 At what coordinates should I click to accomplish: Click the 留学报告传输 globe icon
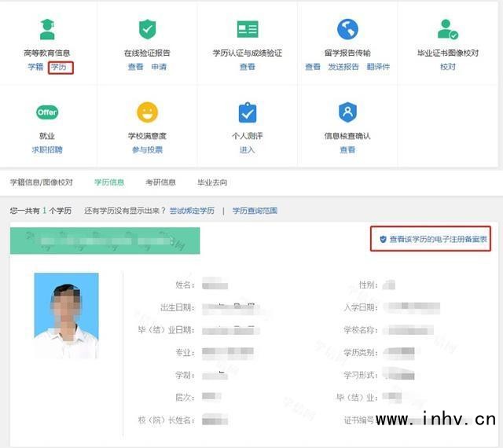click(x=347, y=29)
